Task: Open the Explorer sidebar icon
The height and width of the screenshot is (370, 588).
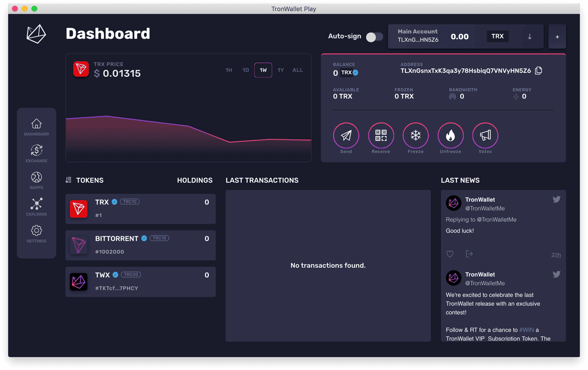Action: [x=36, y=204]
